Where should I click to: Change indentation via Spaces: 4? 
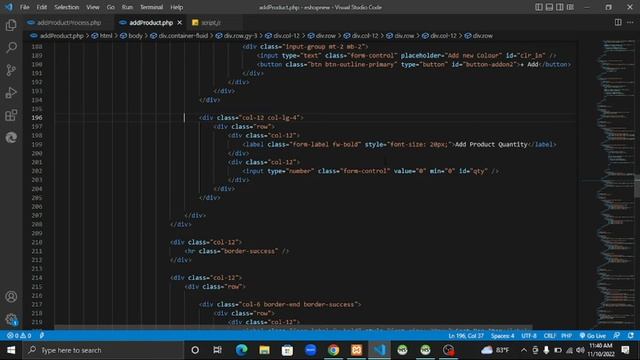tap(502, 336)
